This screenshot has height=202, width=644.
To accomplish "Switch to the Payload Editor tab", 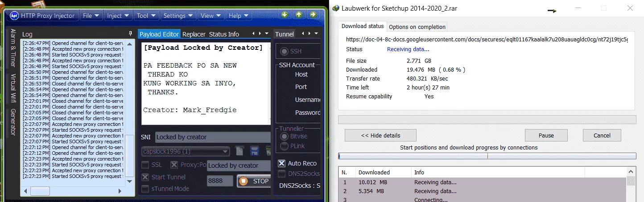I will [159, 34].
